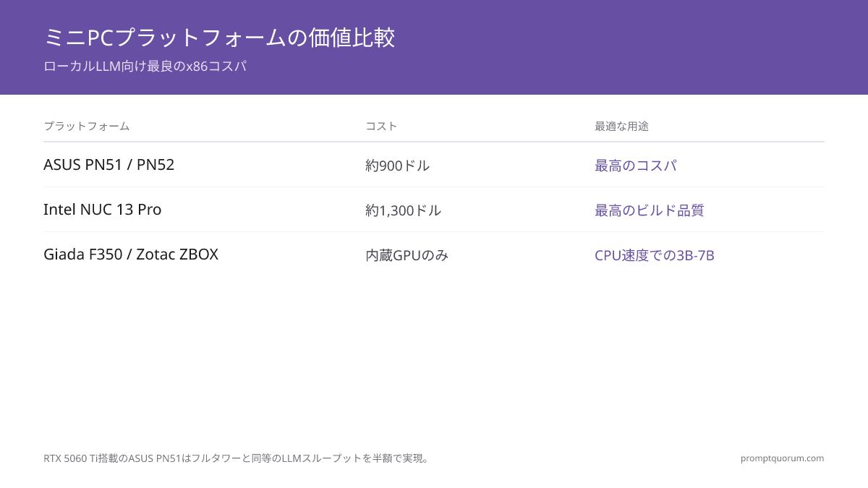Click subtitle ローカルLLM向け最良のx86コスパ
This screenshot has height=488, width=868.
click(x=145, y=67)
